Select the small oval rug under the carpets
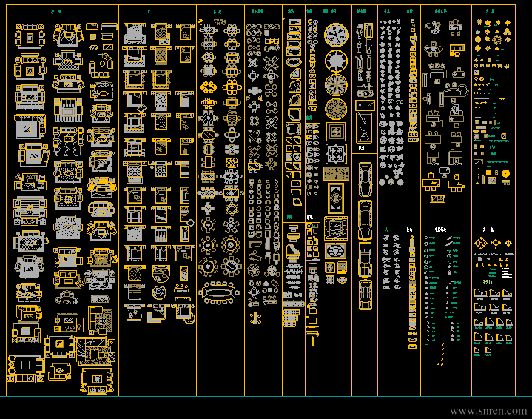The width and height of the screenshot is (532, 419). [342, 280]
